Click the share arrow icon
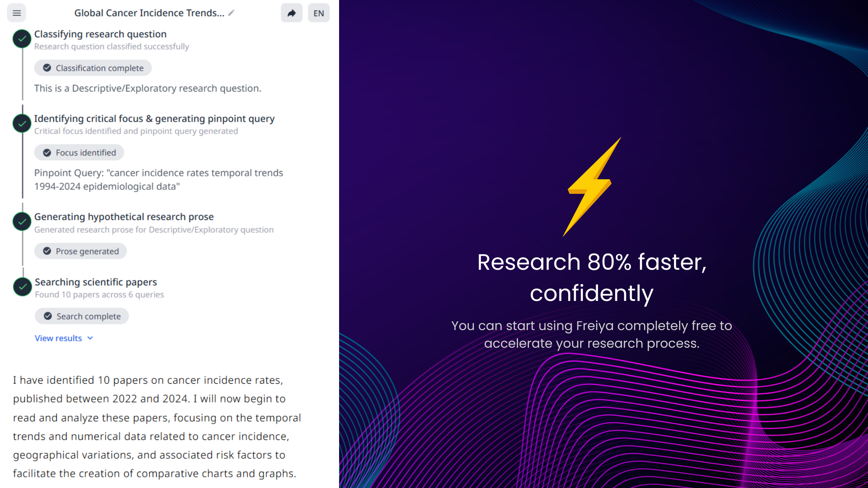Viewport: 868px width, 488px height. tap(291, 13)
